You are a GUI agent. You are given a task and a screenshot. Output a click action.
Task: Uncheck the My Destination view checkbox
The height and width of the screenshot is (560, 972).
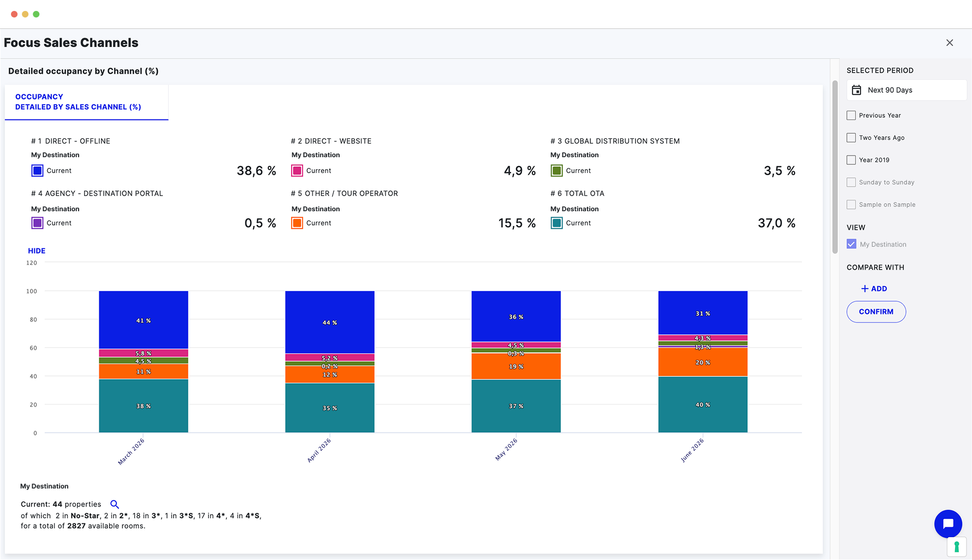coord(851,245)
